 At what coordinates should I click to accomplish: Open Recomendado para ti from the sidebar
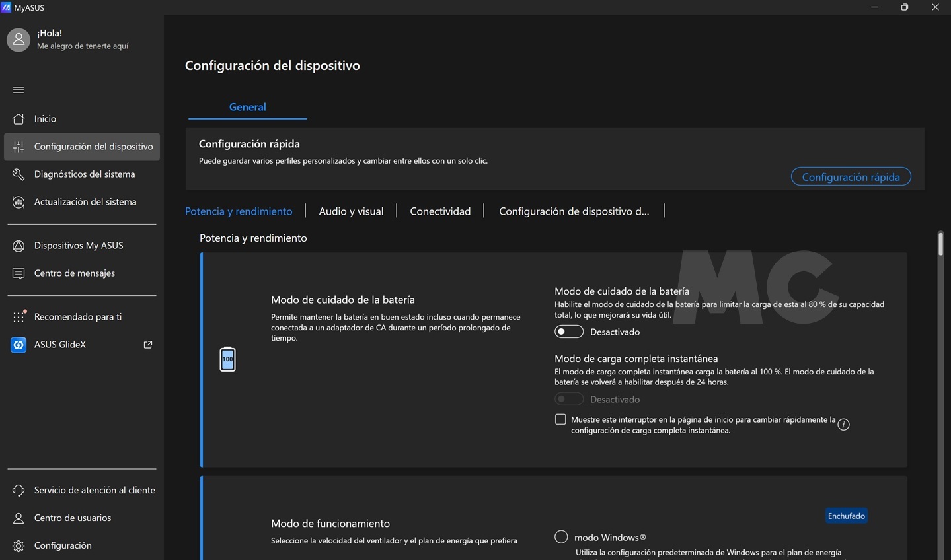coord(82,317)
